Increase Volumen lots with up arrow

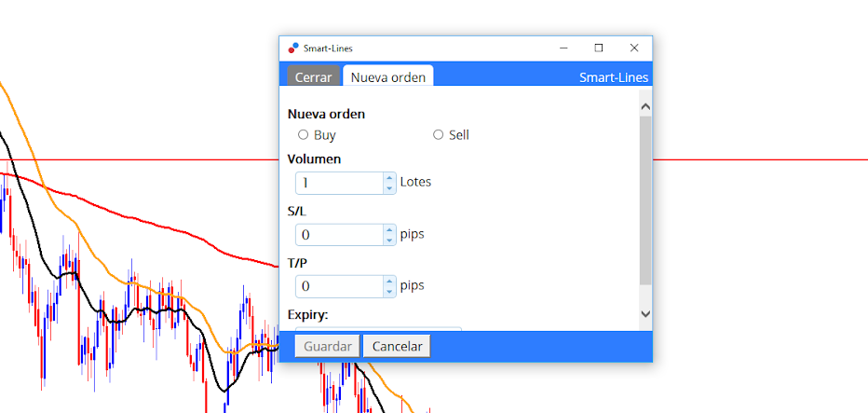pos(389,178)
